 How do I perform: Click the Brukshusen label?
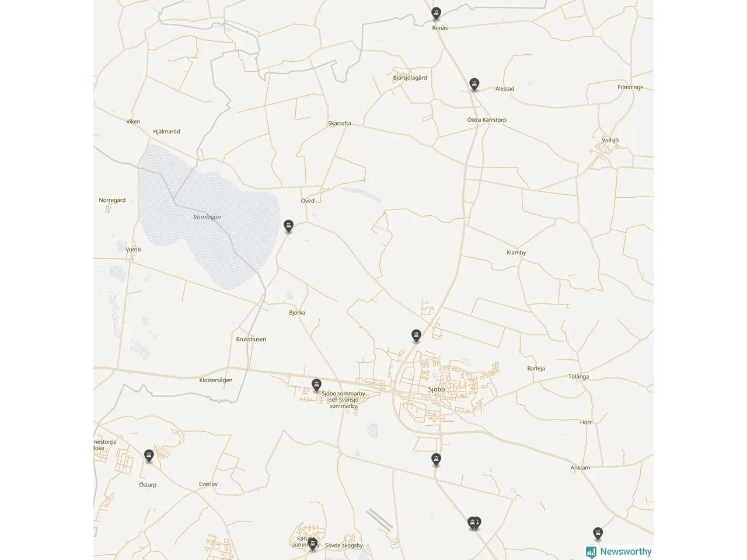pos(251,339)
